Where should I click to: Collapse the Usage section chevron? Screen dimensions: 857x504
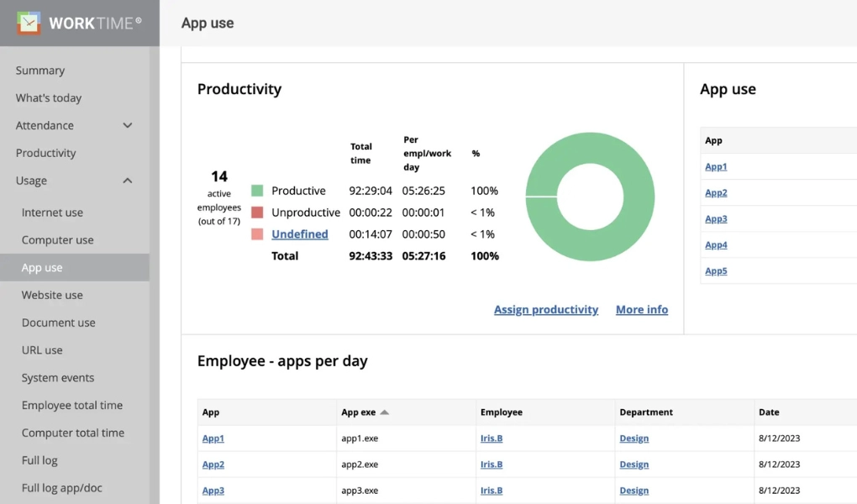pos(128,181)
